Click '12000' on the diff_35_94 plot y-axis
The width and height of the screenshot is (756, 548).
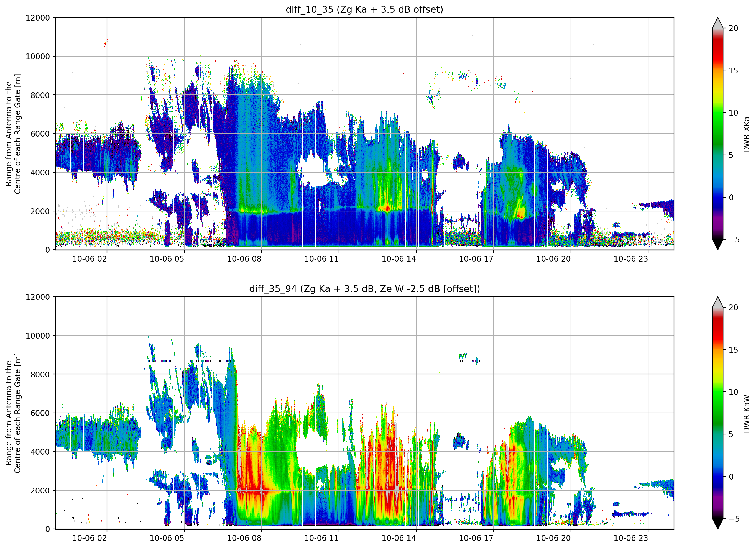(x=38, y=297)
